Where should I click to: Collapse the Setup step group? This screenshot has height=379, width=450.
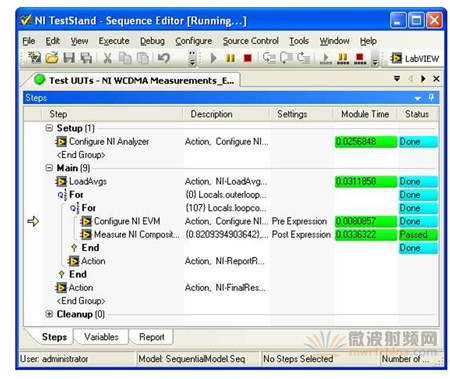click(x=49, y=128)
